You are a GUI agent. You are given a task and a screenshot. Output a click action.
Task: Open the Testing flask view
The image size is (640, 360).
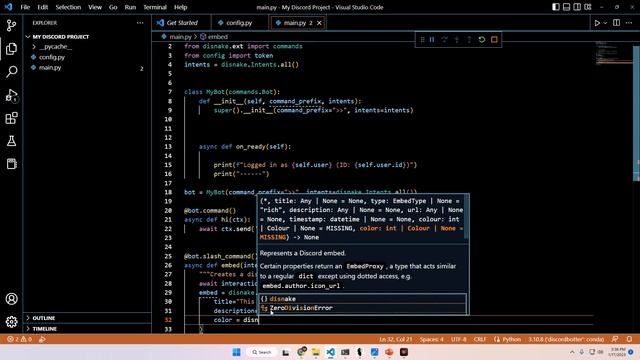coord(11,141)
